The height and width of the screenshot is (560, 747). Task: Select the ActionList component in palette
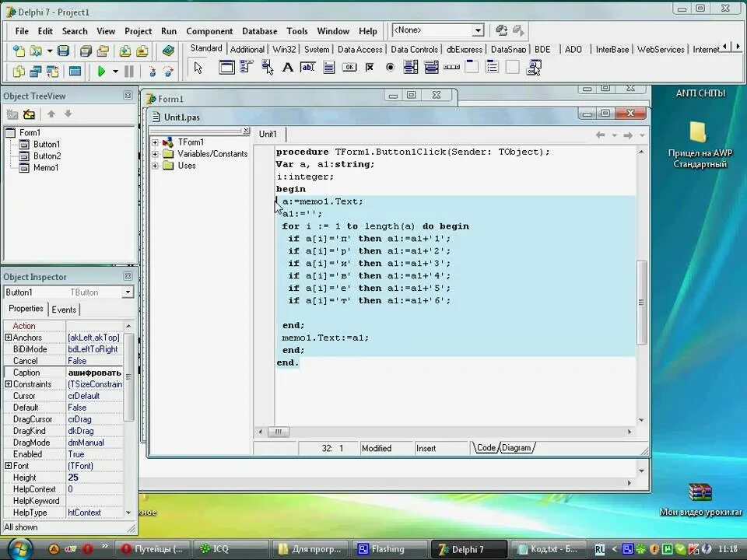pyautogui.click(x=534, y=67)
